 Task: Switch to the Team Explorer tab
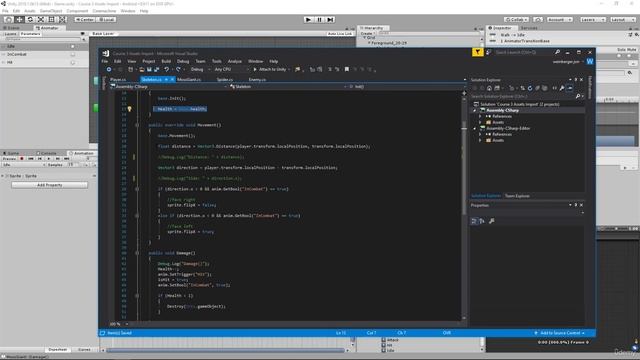517,196
